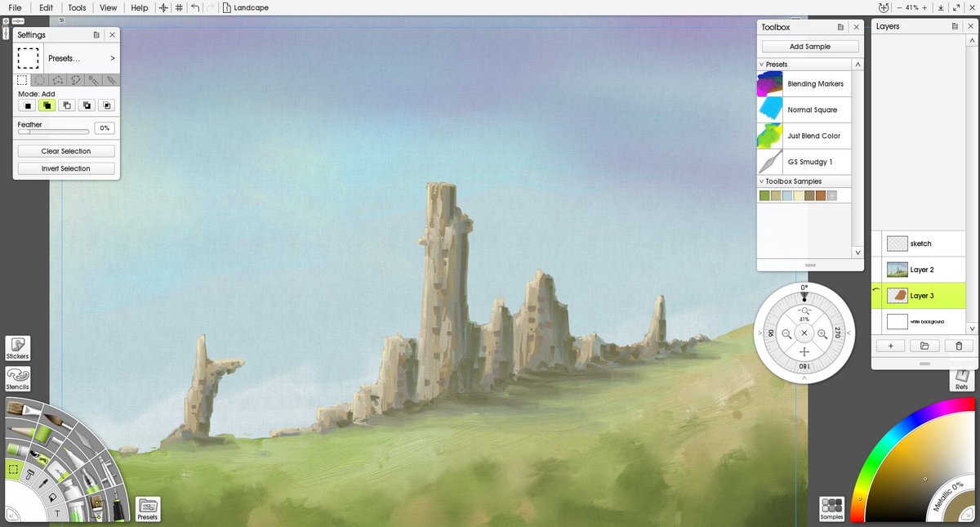Open the Help menu
Image resolution: width=980 pixels, height=527 pixels.
[140, 7]
